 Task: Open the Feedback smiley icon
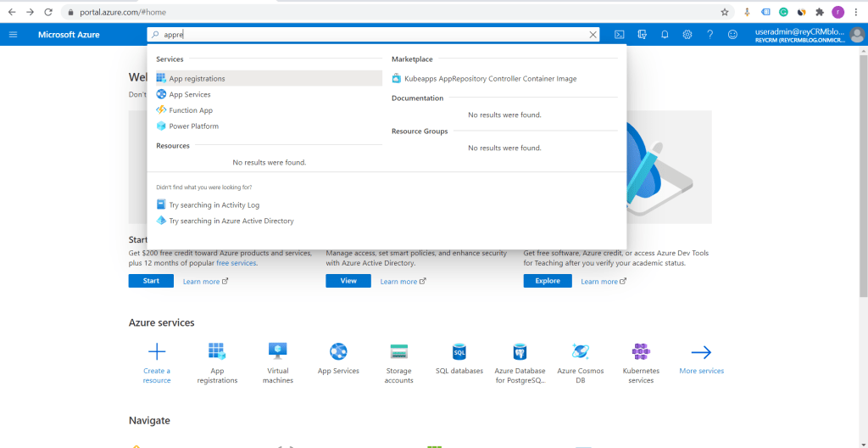tap(732, 35)
